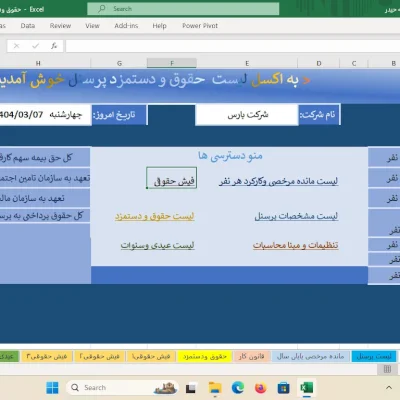Click the formula bar enter checkmark icon
Screen dimensions: 400x400
[x=35, y=46]
